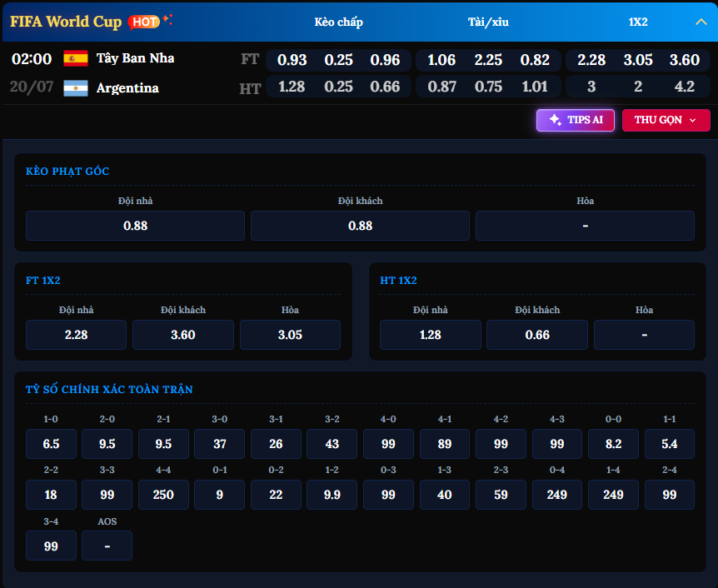Bet correct score 3-2 at 43
This screenshot has width=718, height=588.
click(x=332, y=444)
